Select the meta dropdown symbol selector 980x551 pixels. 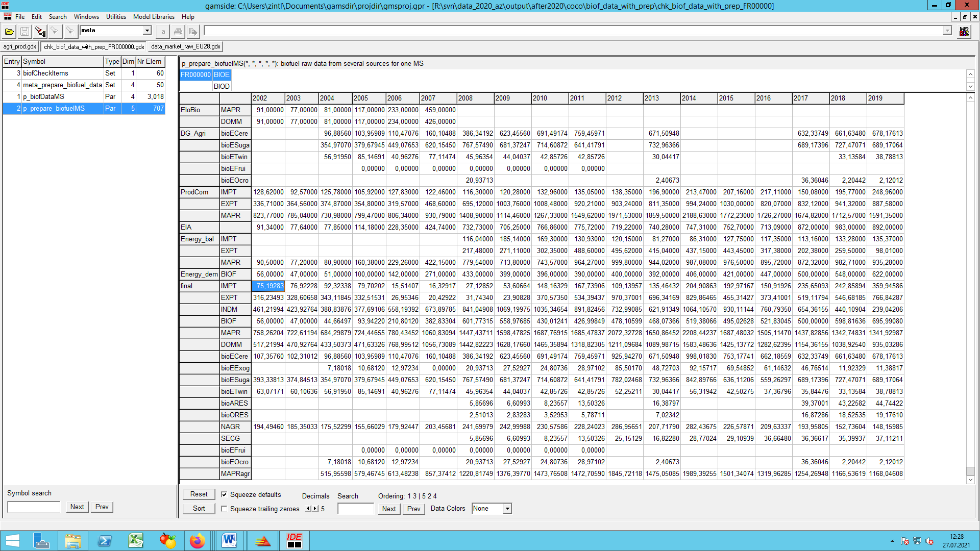pyautogui.click(x=113, y=31)
